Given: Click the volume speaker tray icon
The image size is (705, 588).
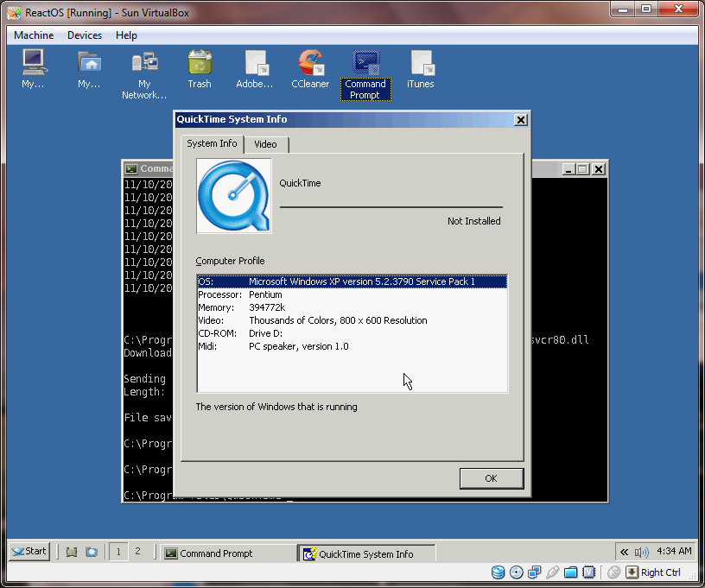Looking at the screenshot, I should click(641, 552).
